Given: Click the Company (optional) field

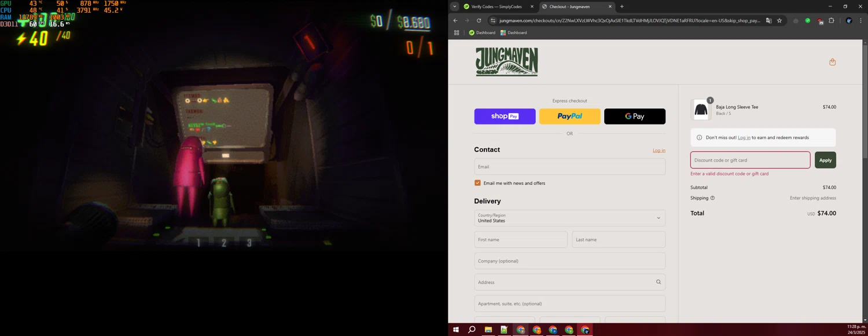Looking at the screenshot, I should click(x=569, y=261).
